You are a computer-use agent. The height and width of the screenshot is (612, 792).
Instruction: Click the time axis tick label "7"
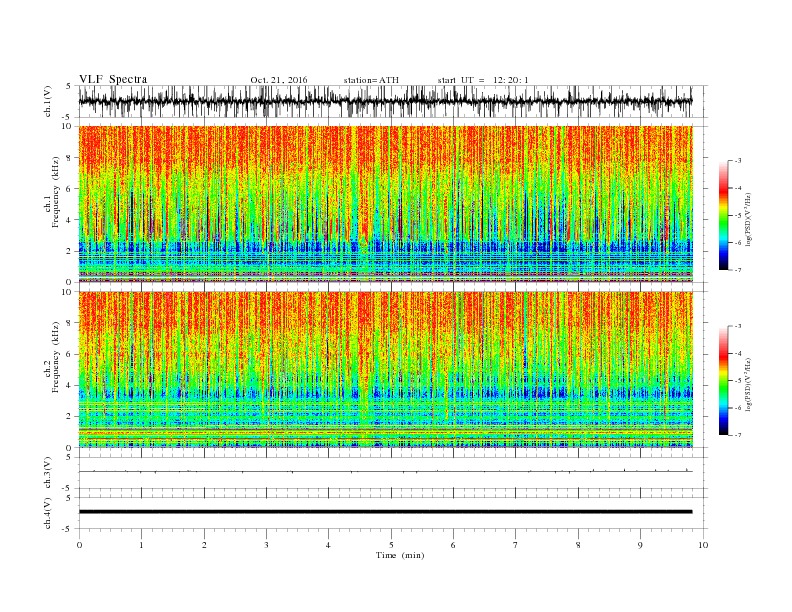coord(516,545)
